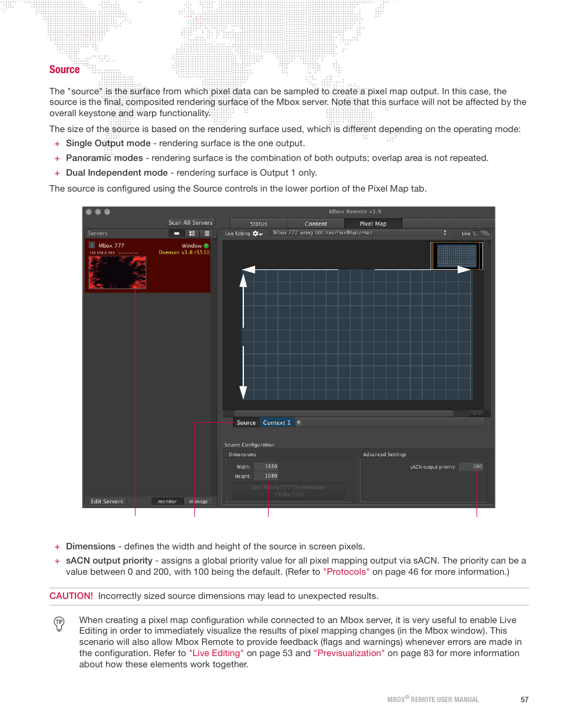Click the horizontal scrollbar under the canvas
Viewport: 562px width, 728px height.
(343, 414)
